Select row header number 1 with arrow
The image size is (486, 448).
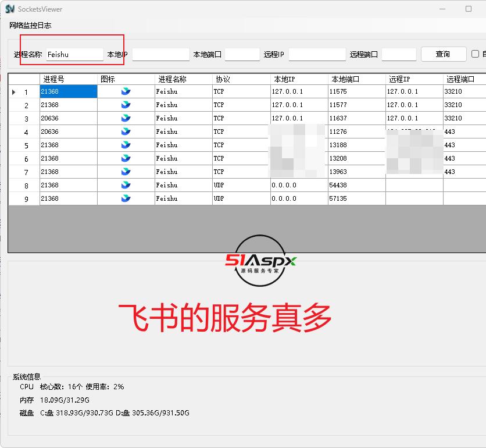(24, 91)
